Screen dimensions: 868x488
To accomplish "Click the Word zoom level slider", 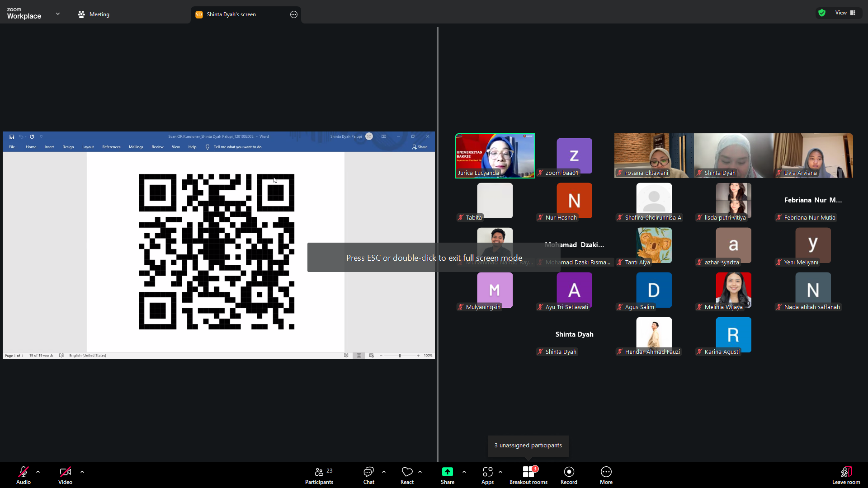I will tap(400, 356).
